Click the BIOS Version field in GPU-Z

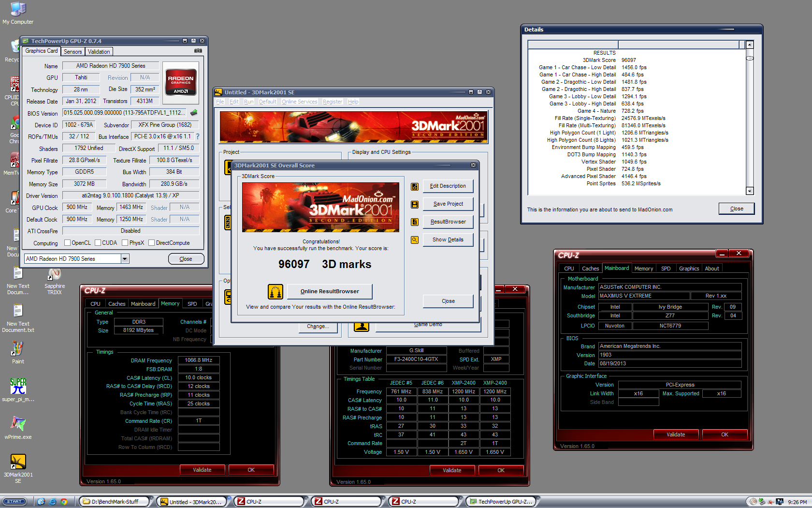coord(125,113)
